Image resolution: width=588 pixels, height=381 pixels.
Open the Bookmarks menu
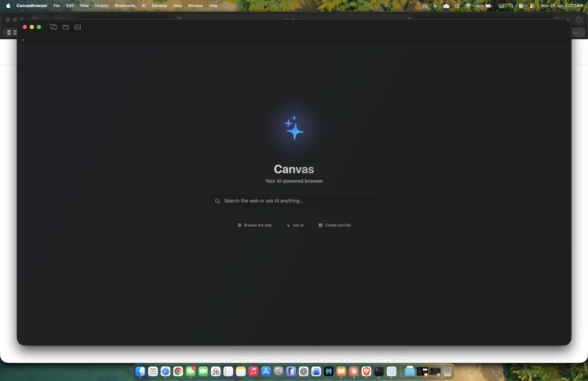click(125, 6)
